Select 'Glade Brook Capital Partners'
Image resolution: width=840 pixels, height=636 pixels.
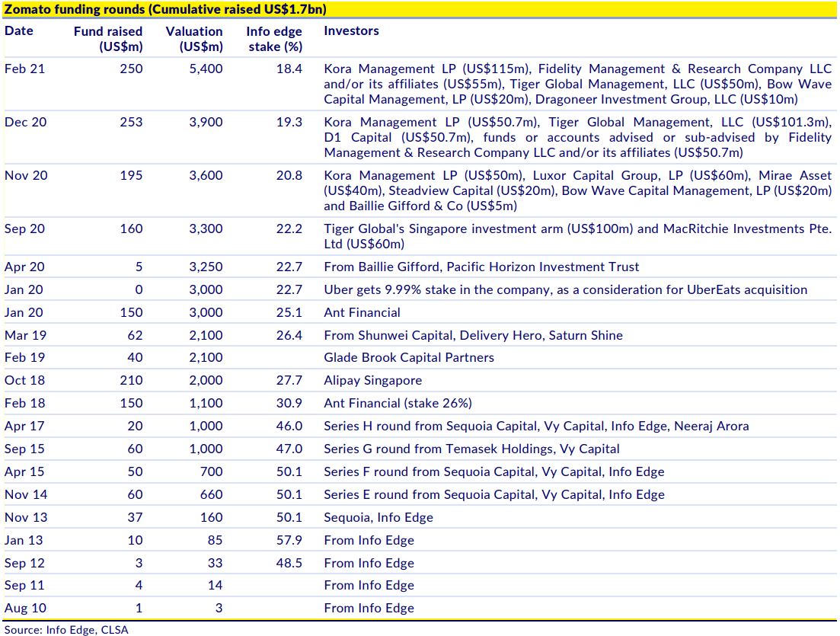409,357
